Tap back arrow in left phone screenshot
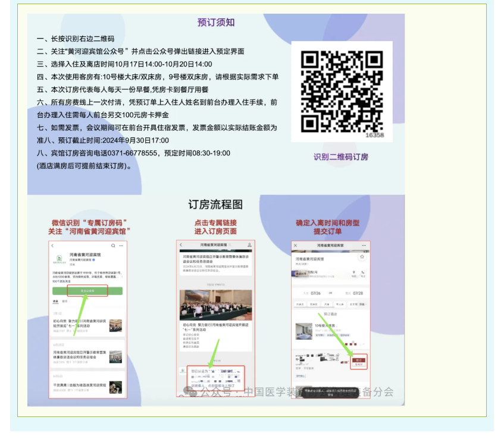The height and width of the screenshot is (442, 504). (x=53, y=246)
